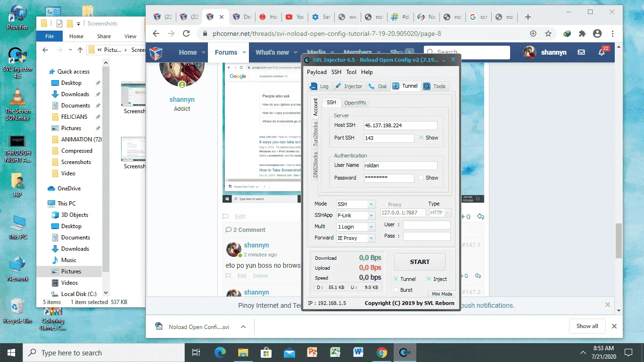Open Proxifier desktop shortcut
This screenshot has width=644, height=362.
coord(17,17)
